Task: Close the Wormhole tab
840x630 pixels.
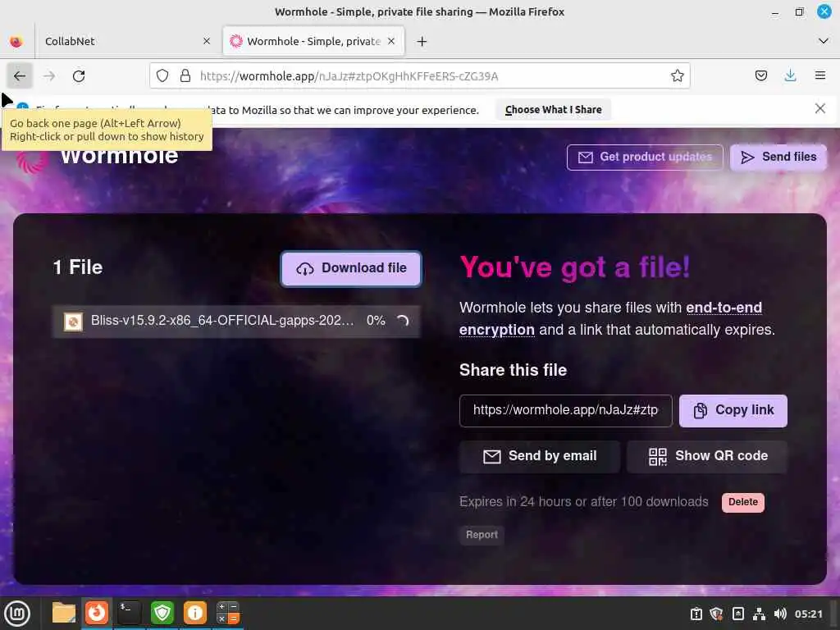Action: point(391,41)
